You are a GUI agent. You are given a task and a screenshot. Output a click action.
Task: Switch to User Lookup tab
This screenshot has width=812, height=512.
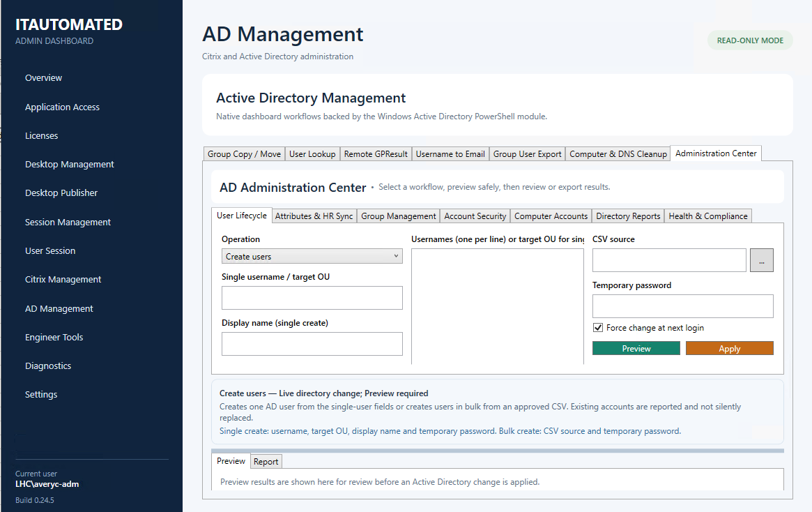click(x=312, y=154)
